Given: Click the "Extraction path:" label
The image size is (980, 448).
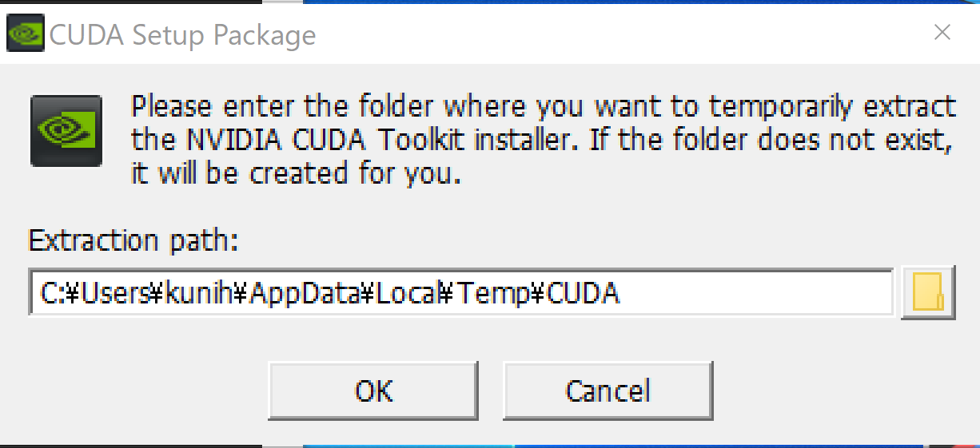Looking at the screenshot, I should (134, 240).
